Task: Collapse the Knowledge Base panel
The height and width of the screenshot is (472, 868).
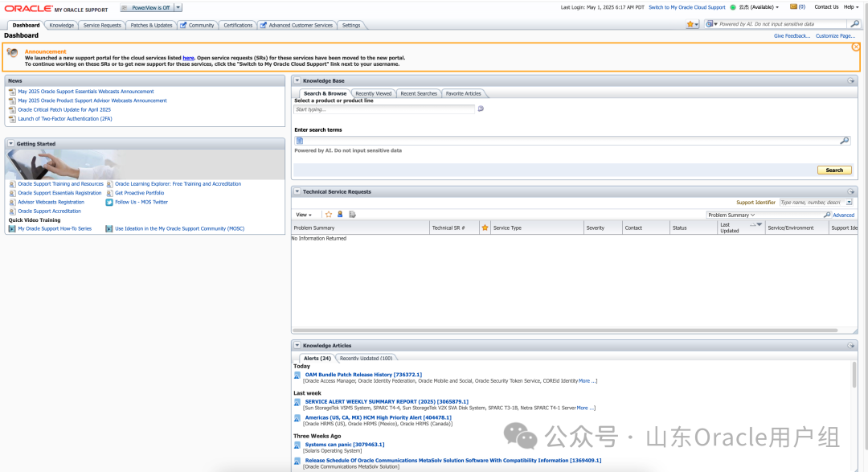Action: click(x=297, y=81)
